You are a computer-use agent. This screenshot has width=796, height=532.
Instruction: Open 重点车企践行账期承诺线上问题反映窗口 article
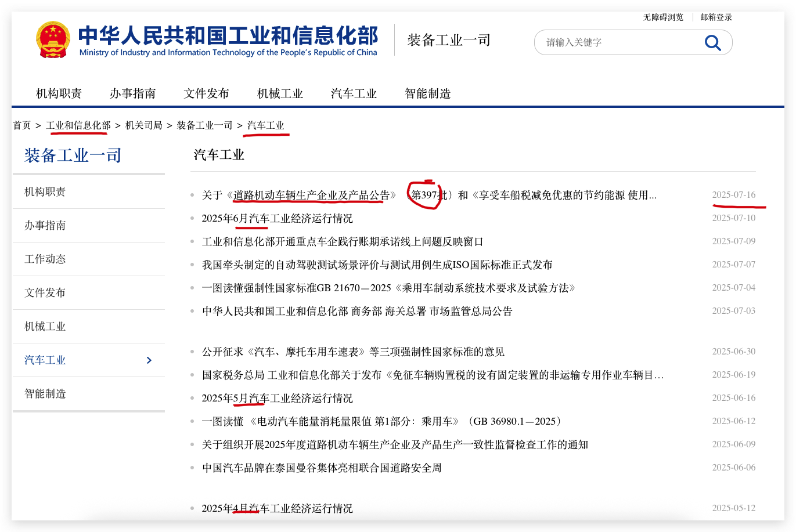coord(343,242)
